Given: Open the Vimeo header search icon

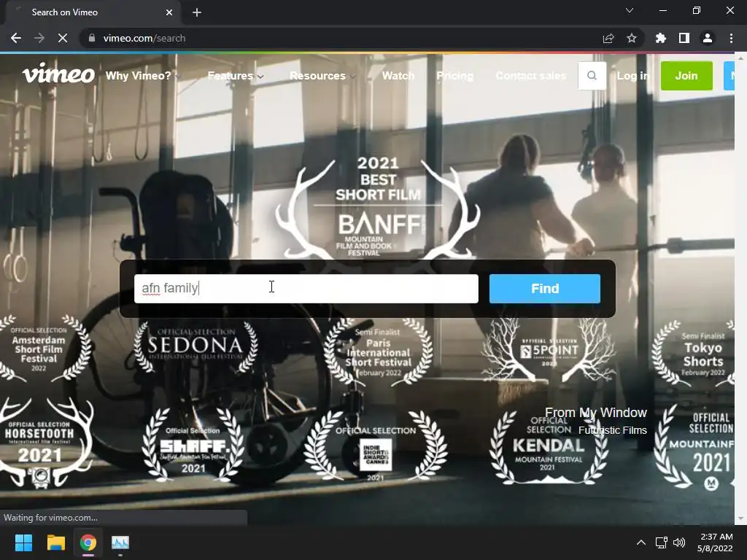Looking at the screenshot, I should (592, 75).
